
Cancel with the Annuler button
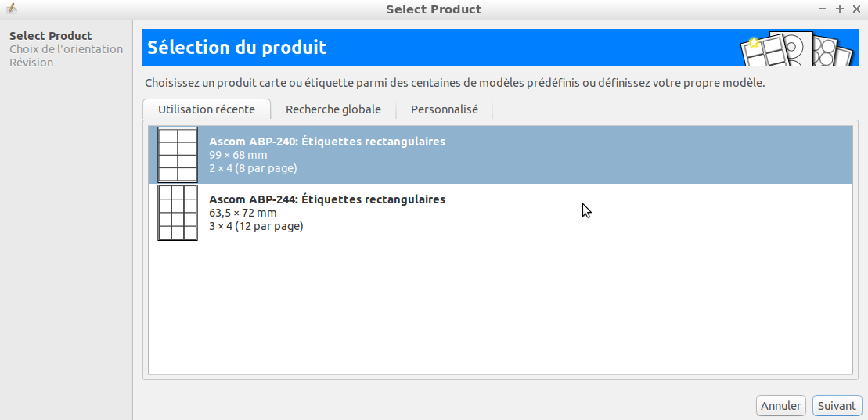pos(780,406)
